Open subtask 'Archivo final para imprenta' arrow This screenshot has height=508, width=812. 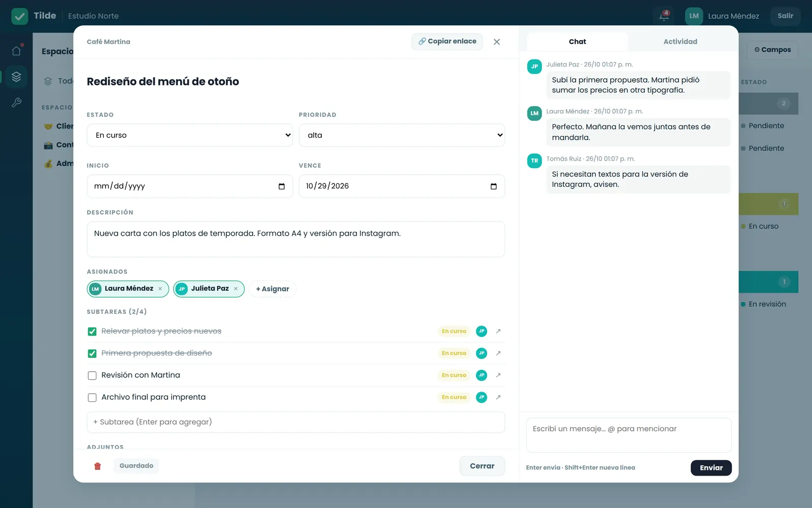498,397
